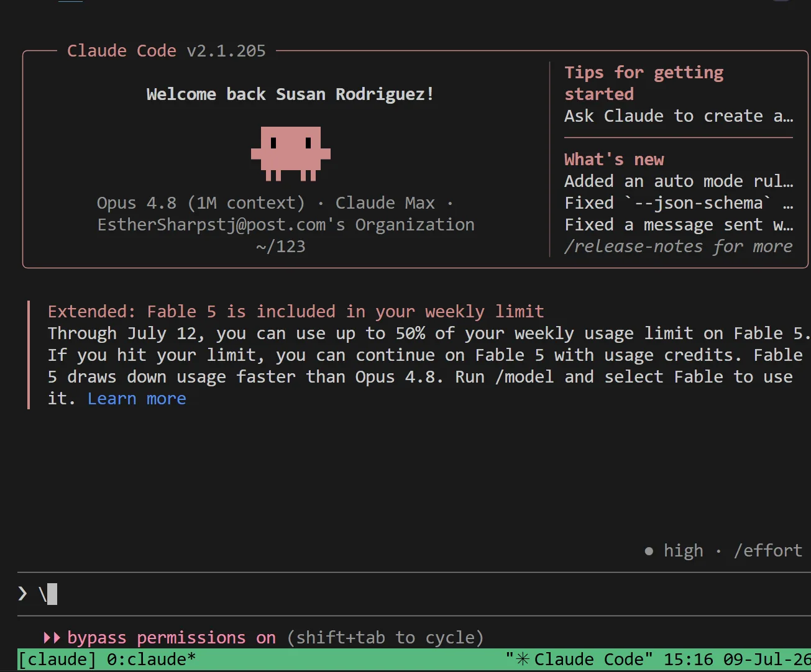Click the high effort level label
This screenshot has height=672, width=811.
pos(684,551)
